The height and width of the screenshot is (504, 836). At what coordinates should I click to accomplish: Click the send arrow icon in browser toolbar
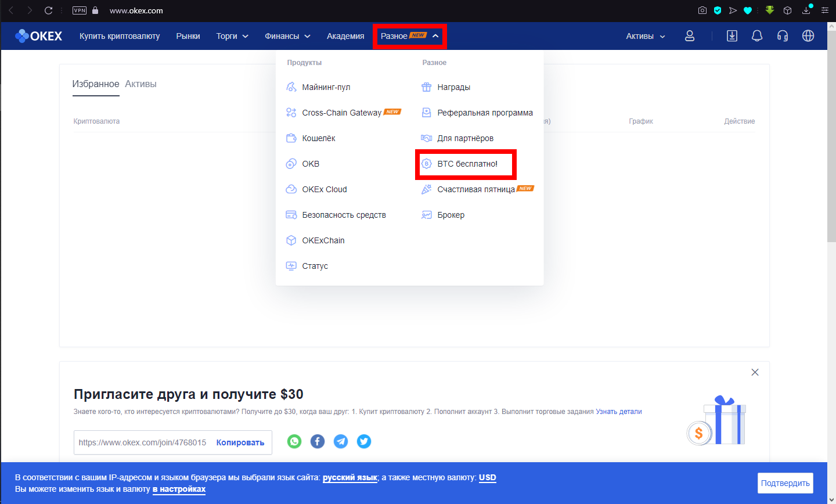click(x=733, y=10)
